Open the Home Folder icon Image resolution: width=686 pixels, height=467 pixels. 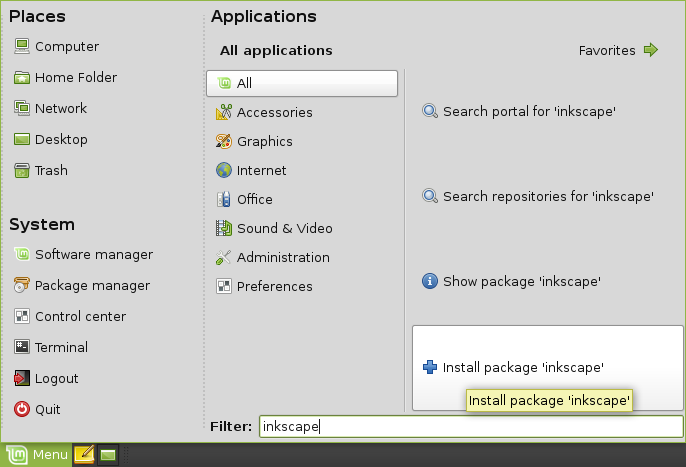(x=21, y=77)
